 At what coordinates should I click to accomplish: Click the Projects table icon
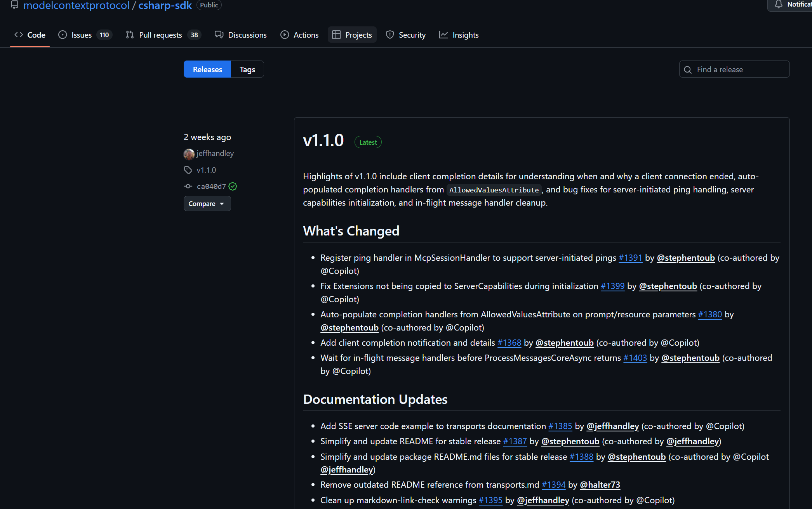click(x=336, y=35)
